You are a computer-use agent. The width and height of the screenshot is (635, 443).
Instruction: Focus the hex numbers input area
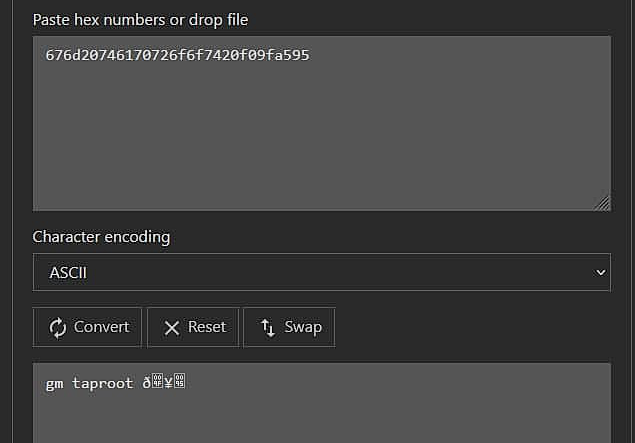click(322, 124)
